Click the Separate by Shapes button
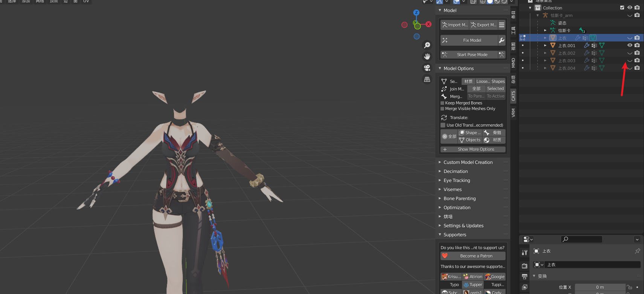The height and width of the screenshot is (294, 644). (x=498, y=81)
